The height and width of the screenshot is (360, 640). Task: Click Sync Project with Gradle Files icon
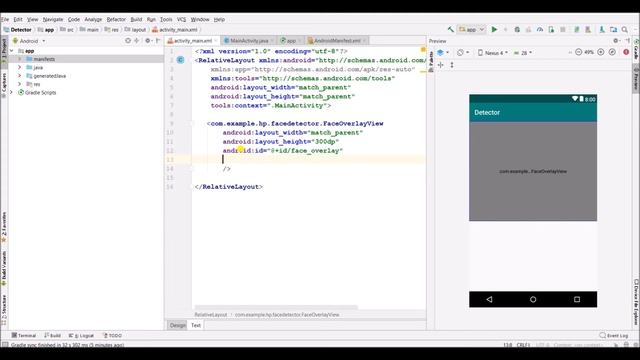click(577, 29)
